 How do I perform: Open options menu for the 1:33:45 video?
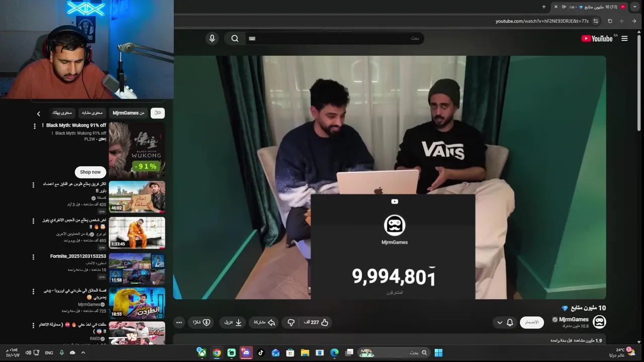[x=33, y=221]
